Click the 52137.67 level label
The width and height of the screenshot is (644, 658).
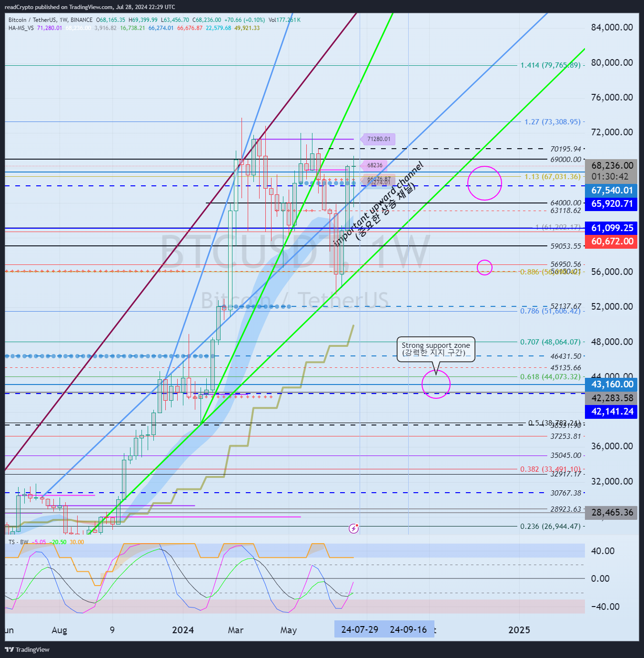coord(565,306)
